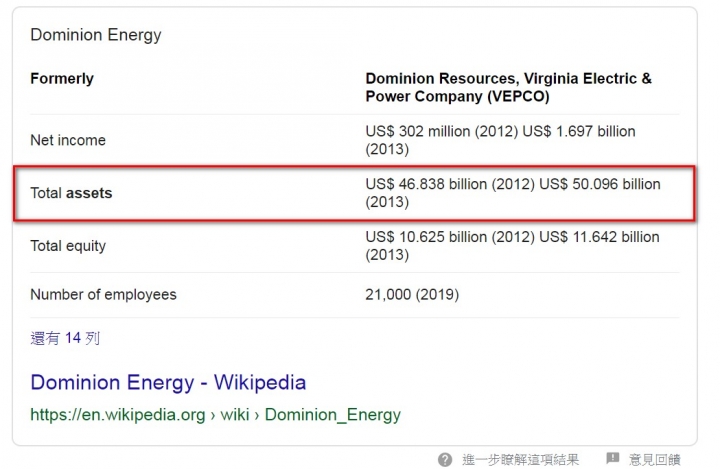Click the wiki breadcrumb segment
The image size is (720, 469).
coord(235,414)
